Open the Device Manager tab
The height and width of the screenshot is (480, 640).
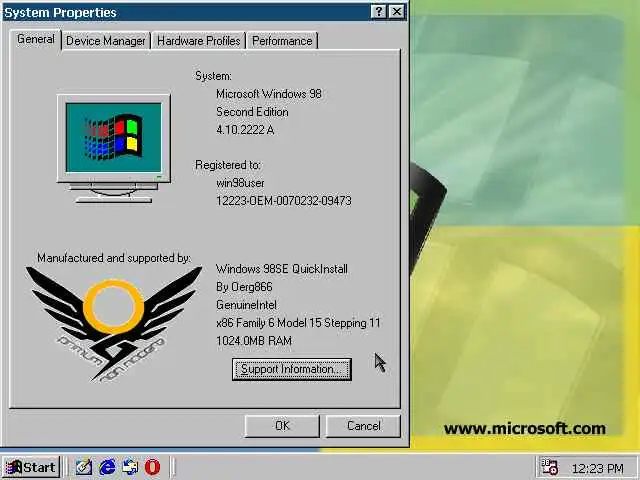click(106, 41)
